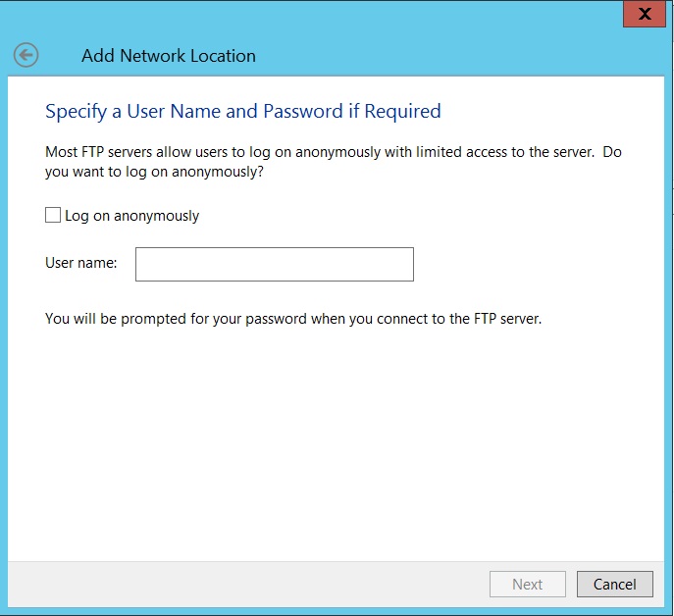
Task: Click the 'Log on anonymously' label text
Action: [132, 216]
